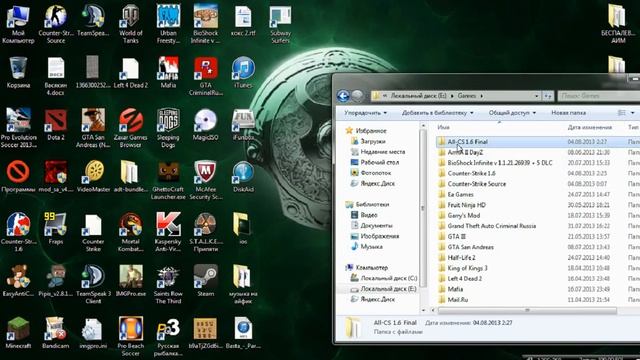Open the Упорядочить dropdown menu

coord(365,113)
